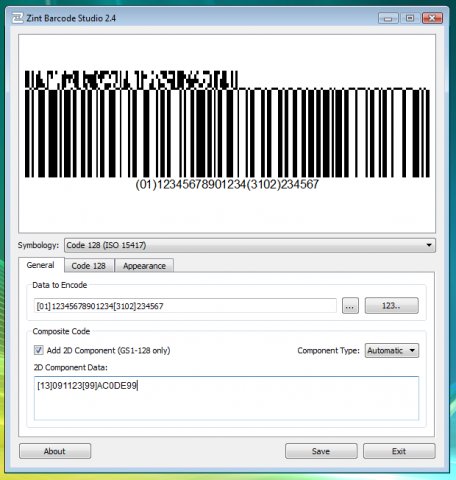
Task: Click inside the 2D Component Data box
Action: click(226, 398)
